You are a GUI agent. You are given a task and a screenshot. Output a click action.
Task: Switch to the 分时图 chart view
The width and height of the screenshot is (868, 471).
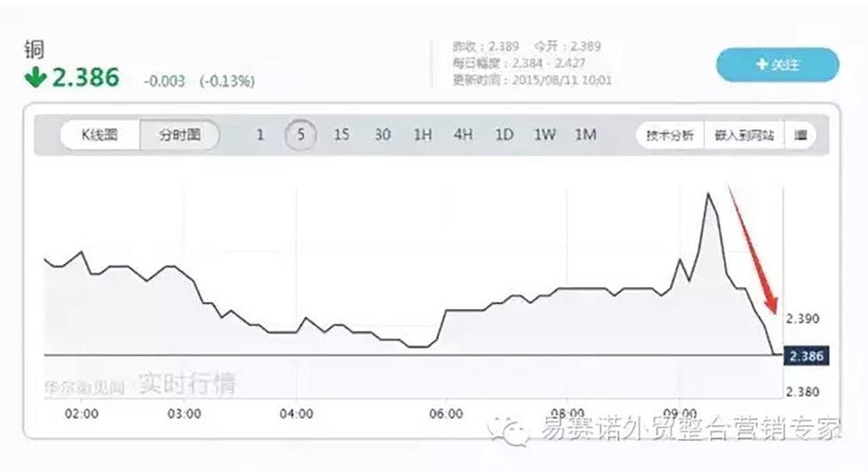[x=180, y=135]
